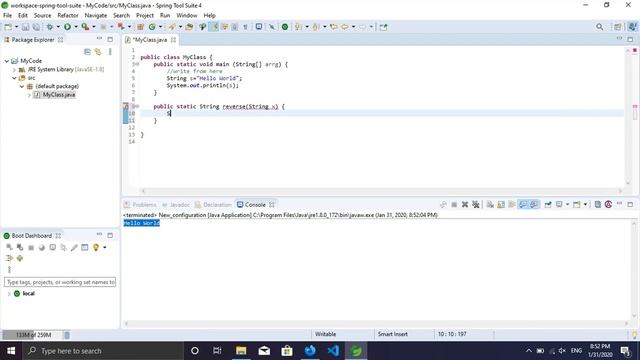The width and height of the screenshot is (640, 360).
Task: Toggle Mark Occurrences highlighted toolbar button
Action: click(x=213, y=27)
